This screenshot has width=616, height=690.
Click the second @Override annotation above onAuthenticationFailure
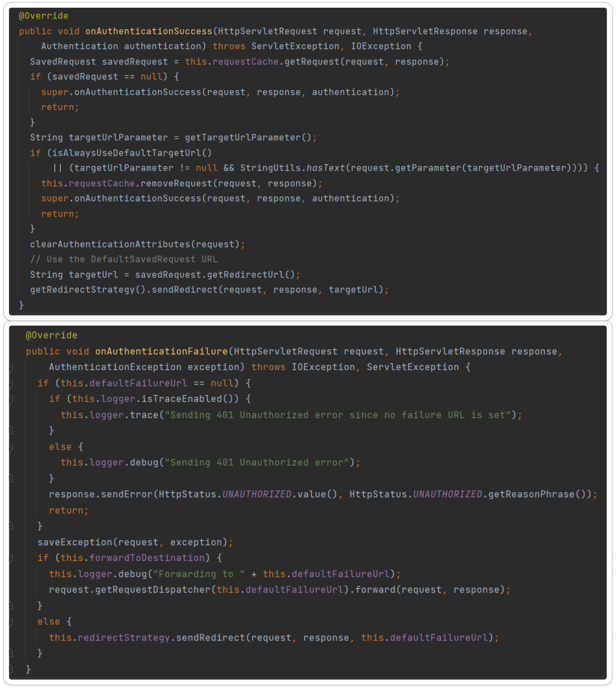(52, 336)
